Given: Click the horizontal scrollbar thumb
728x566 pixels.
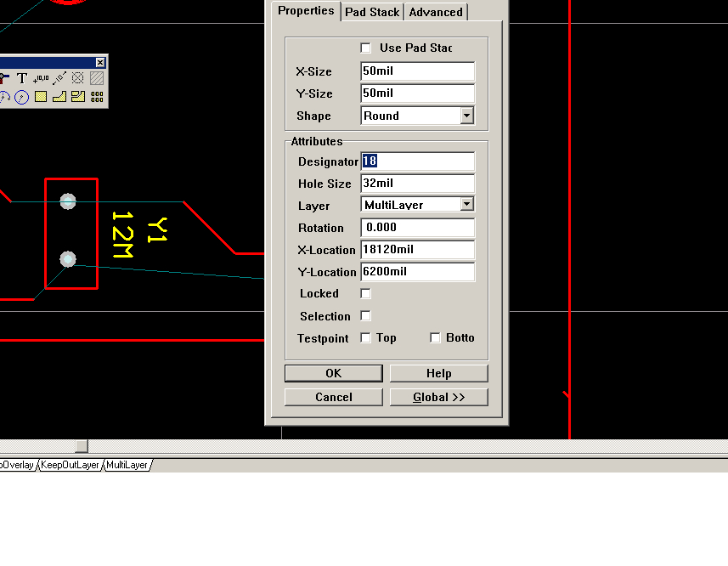Looking at the screenshot, I should point(82,445).
